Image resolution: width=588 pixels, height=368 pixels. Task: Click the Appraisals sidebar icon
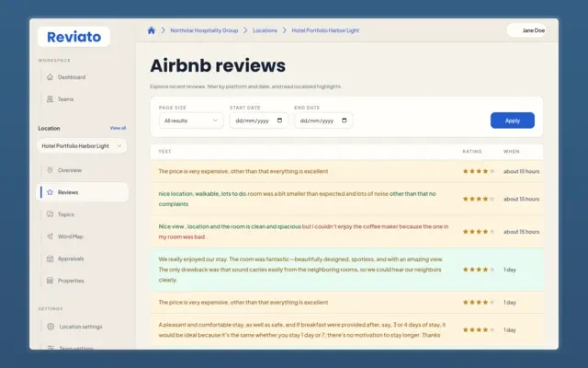pyautogui.click(x=50, y=259)
